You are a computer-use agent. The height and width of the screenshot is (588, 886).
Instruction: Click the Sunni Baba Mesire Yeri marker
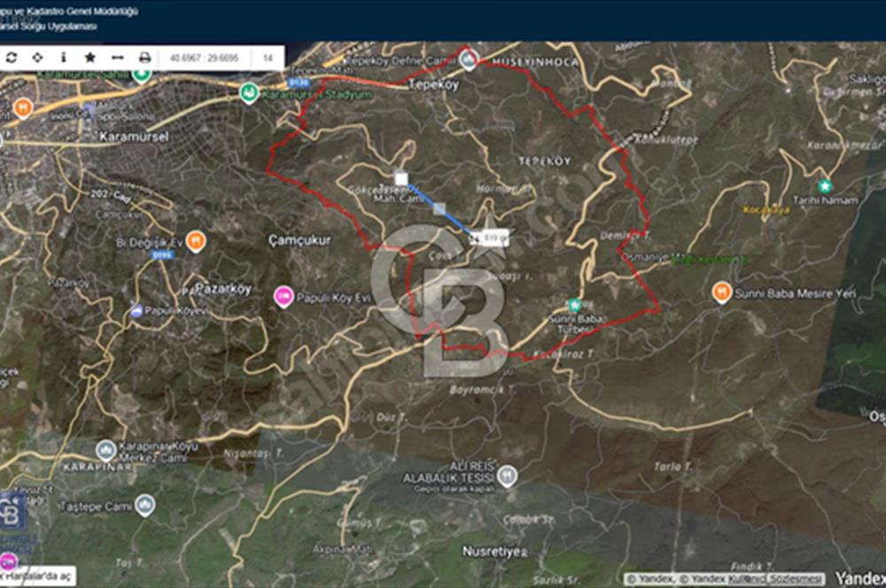pyautogui.click(x=722, y=291)
